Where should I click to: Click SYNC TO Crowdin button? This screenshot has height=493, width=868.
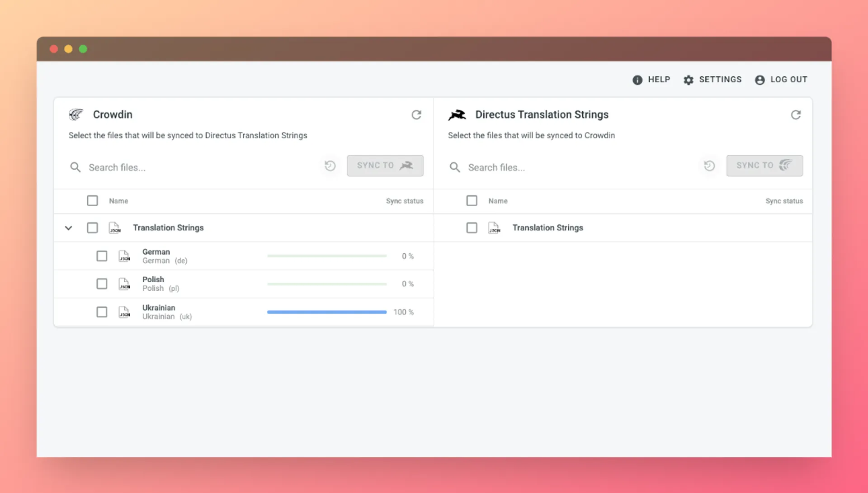(764, 166)
